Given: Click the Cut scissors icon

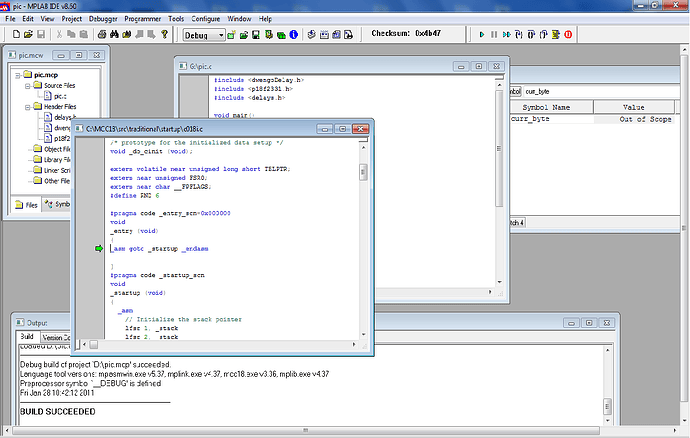Looking at the screenshot, I should tap(59, 34).
